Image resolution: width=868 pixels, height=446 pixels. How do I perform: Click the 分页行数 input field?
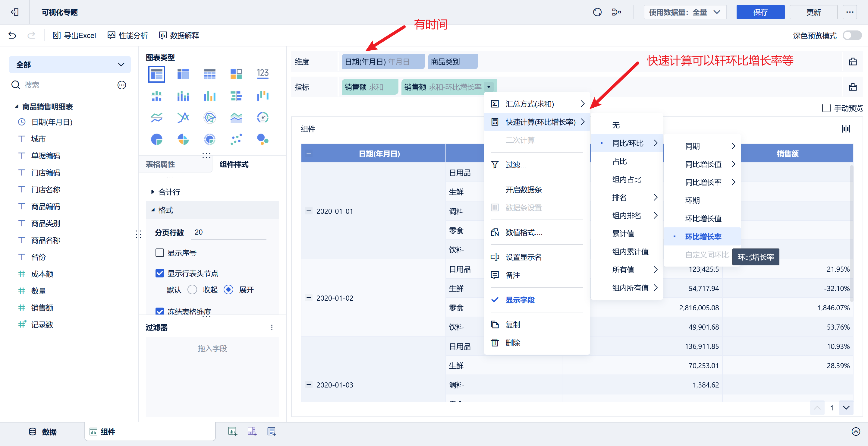coord(228,232)
